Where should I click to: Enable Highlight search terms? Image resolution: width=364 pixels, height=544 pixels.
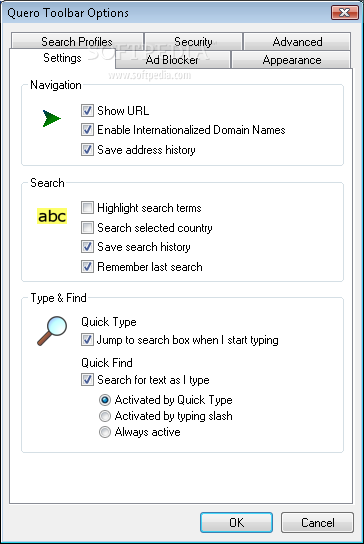pyautogui.click(x=87, y=208)
